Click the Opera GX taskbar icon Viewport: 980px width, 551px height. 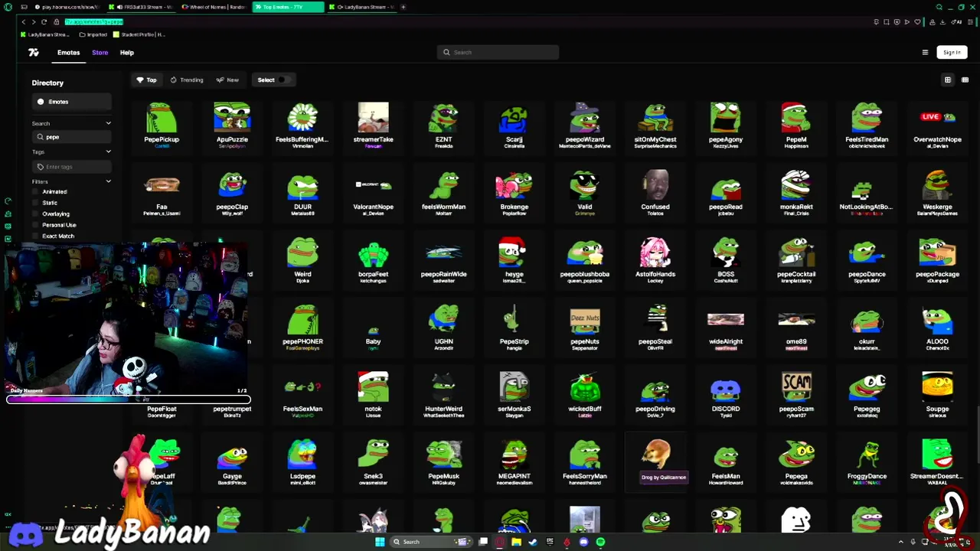pos(500,542)
